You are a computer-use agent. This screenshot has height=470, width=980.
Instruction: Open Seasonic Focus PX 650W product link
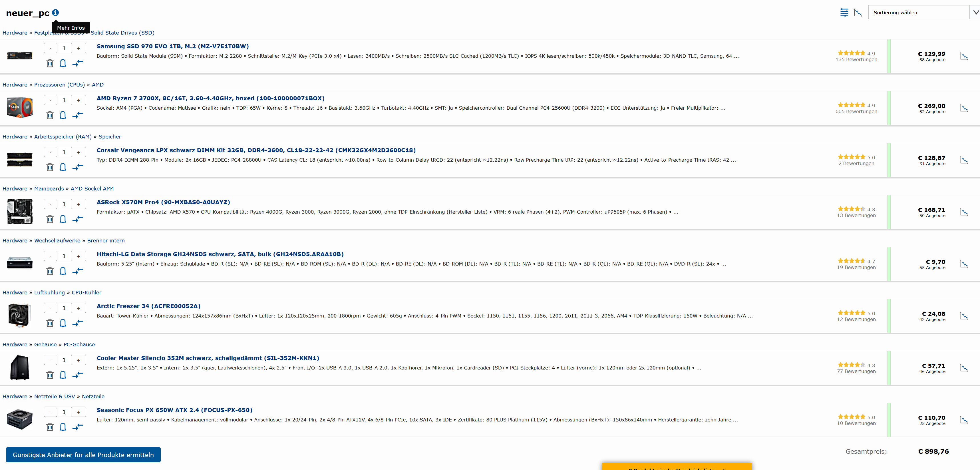pyautogui.click(x=174, y=410)
